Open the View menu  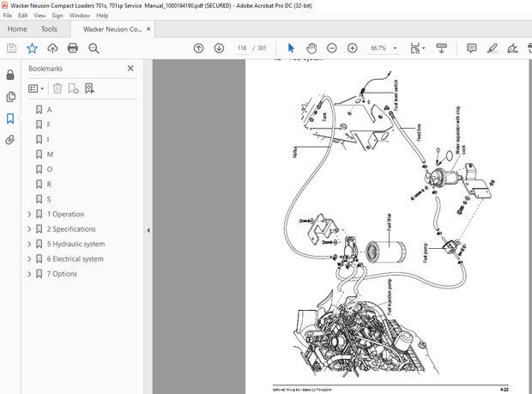click(39, 15)
